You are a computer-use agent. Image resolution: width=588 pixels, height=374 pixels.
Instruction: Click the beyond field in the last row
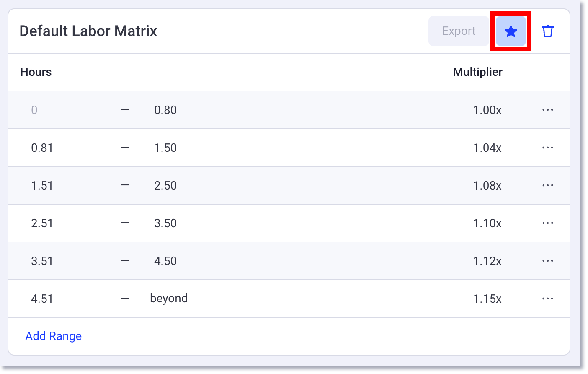169,299
